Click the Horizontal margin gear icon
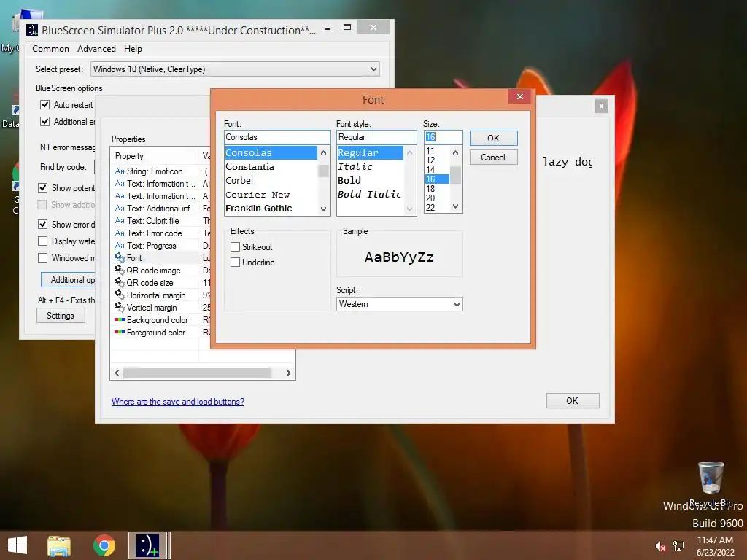Image resolution: width=747 pixels, height=560 pixels. click(x=120, y=295)
